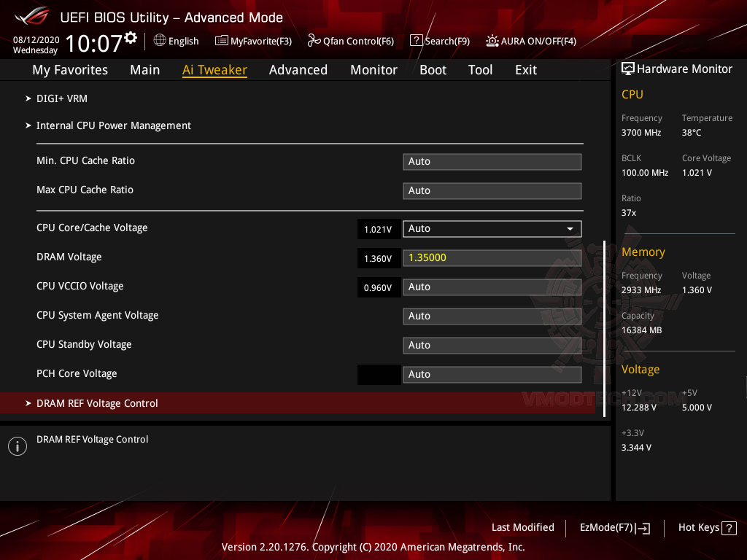Click the ROG logo icon
The image size is (747, 560).
point(32,17)
